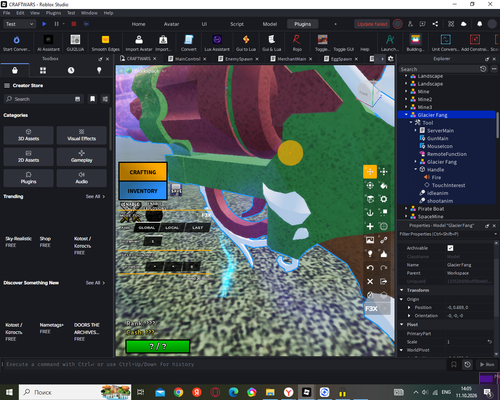Click the green health bar
500x400 pixels.
click(158, 346)
